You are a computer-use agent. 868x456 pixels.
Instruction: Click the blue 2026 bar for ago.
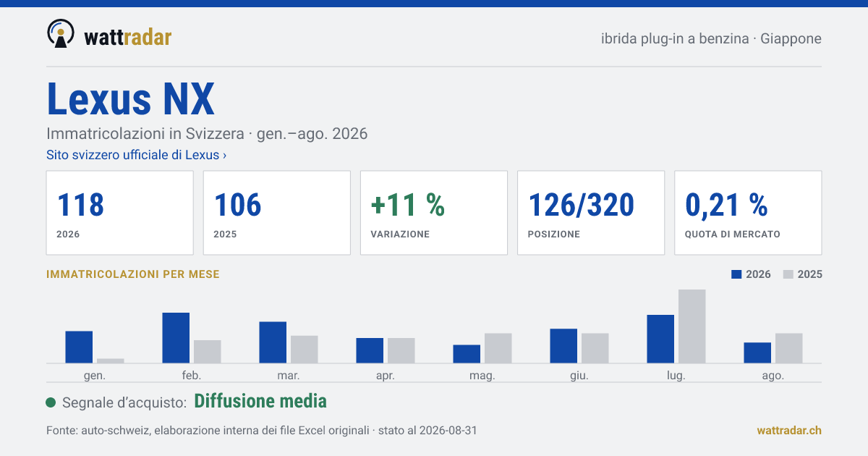click(x=758, y=352)
